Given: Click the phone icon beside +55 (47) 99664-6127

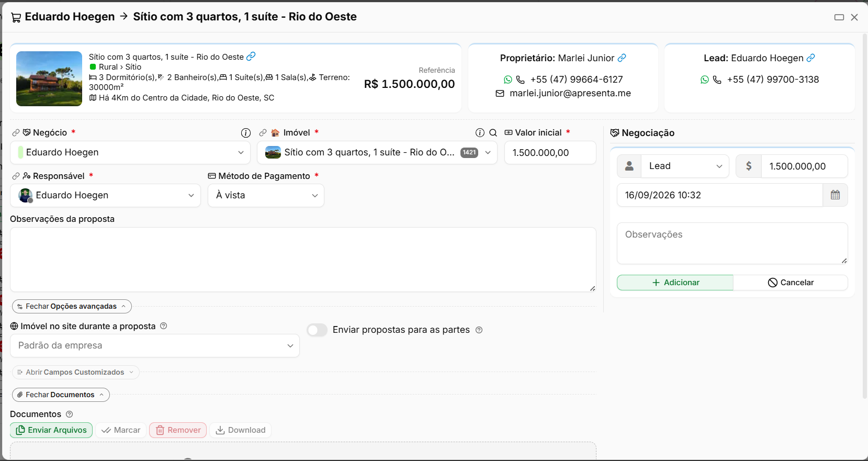Looking at the screenshot, I should click(x=521, y=80).
